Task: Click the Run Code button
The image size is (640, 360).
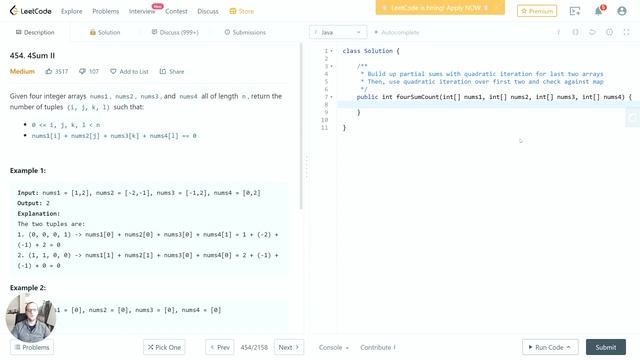Action: coord(550,347)
